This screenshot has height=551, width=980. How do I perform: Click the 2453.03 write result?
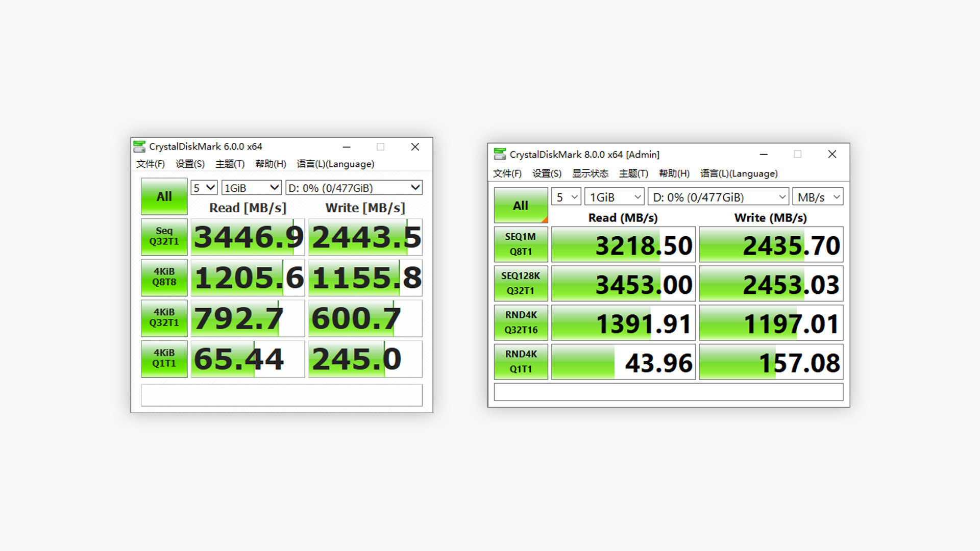coord(771,283)
